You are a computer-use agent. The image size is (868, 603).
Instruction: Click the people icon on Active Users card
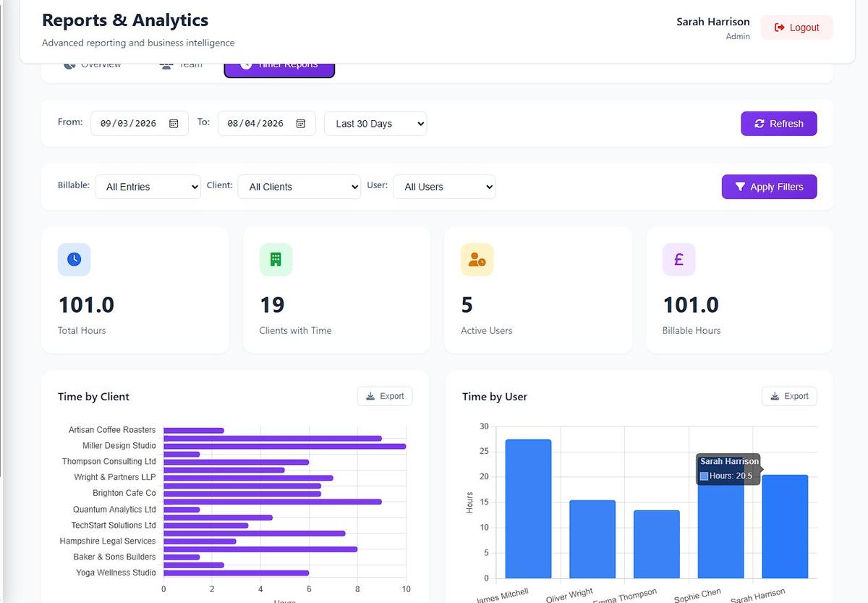477,259
